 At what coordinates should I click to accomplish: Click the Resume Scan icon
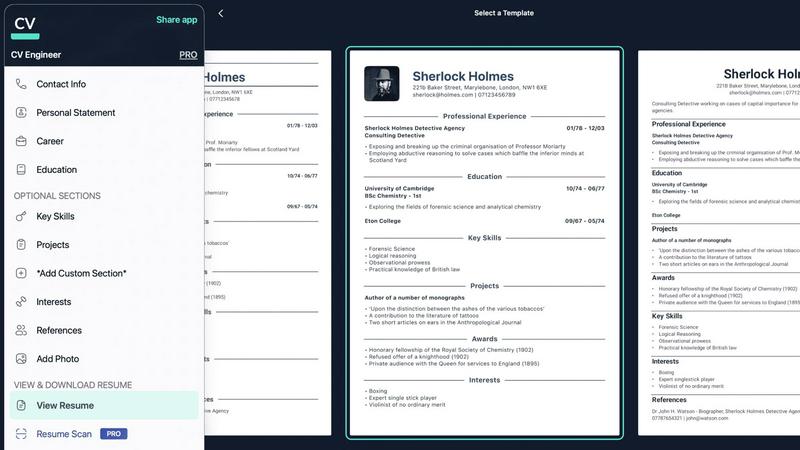(x=21, y=434)
